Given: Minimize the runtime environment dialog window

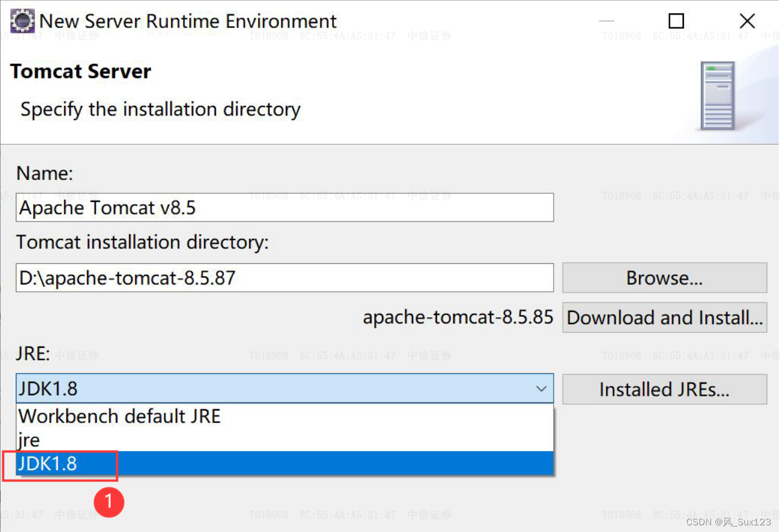Looking at the screenshot, I should click(x=607, y=21).
